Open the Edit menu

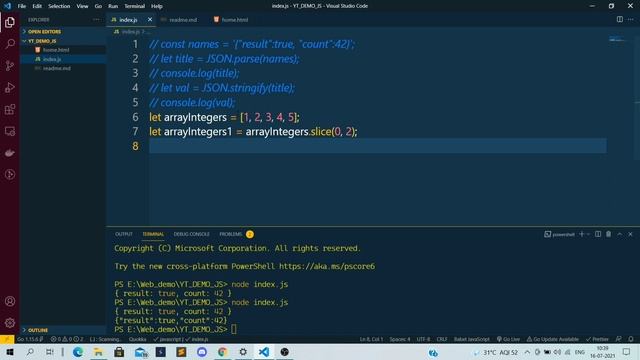pos(37,6)
